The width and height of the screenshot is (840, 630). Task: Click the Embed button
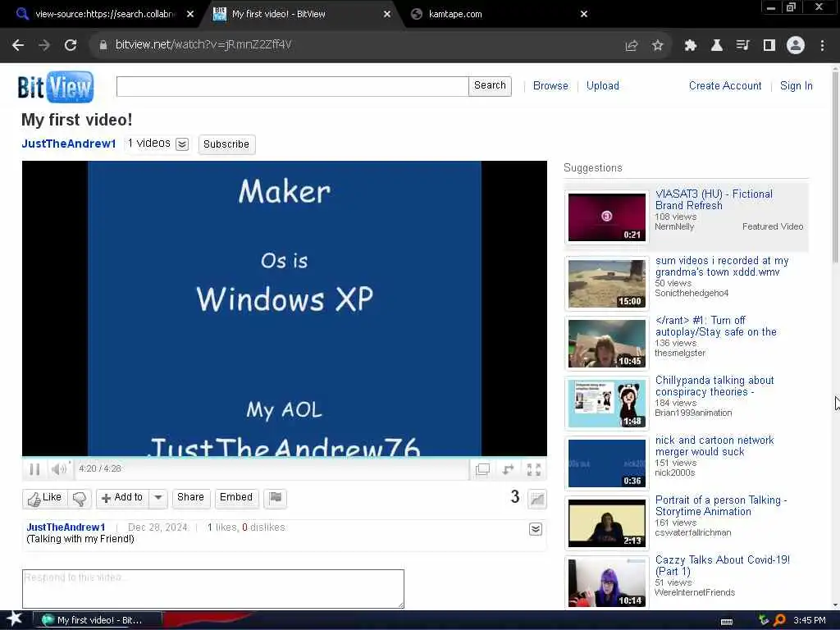pos(236,498)
